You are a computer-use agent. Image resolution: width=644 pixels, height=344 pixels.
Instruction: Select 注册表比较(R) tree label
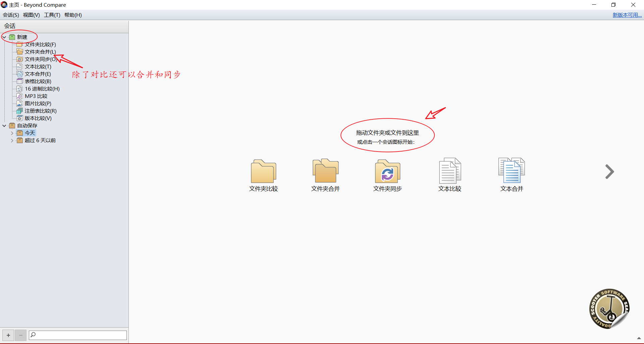[x=41, y=111]
